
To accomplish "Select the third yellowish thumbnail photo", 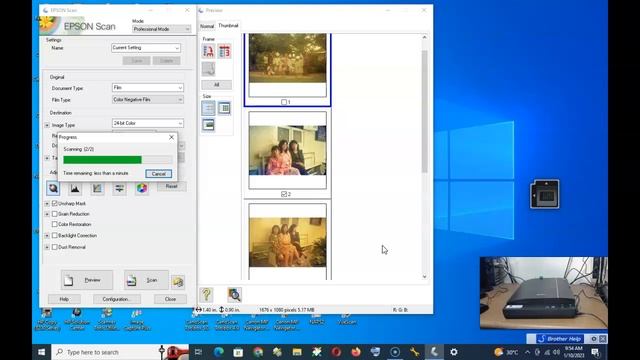I will click(x=287, y=242).
